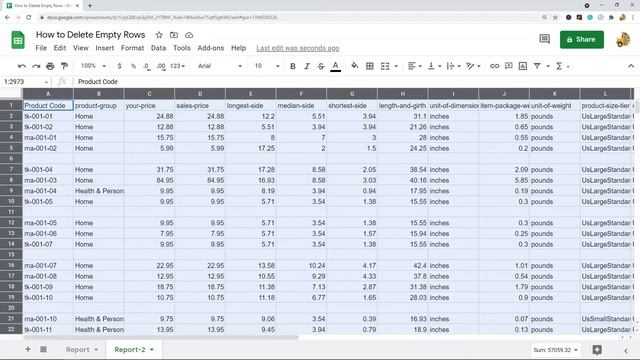The height and width of the screenshot is (360, 640).
Task: Expand merge cells options arrow
Action: [396, 66]
